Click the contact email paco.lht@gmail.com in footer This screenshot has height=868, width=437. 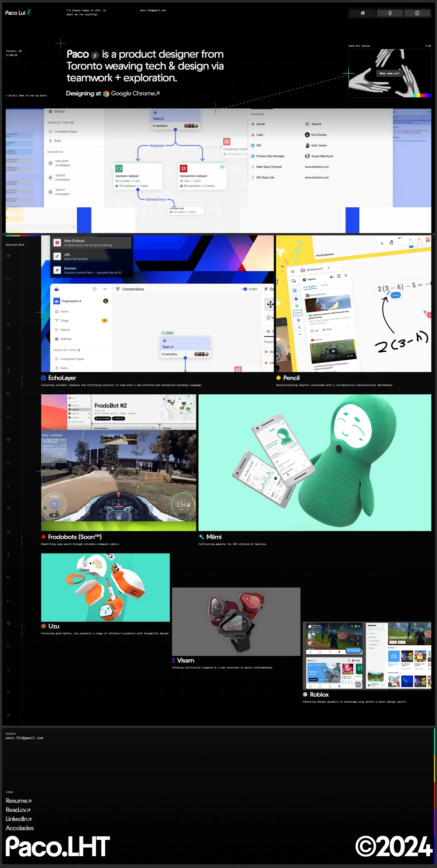(x=24, y=738)
